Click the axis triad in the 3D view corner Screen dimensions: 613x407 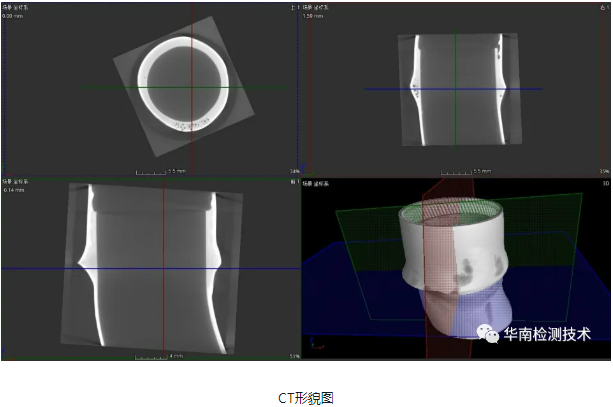tap(318, 346)
